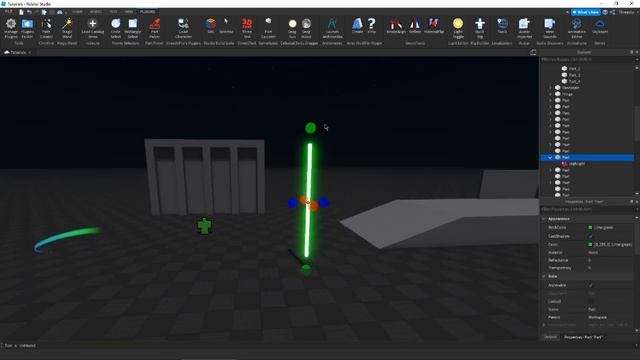Select the PLUGINS ribbon tab
This screenshot has width=640, height=360.
tap(147, 12)
